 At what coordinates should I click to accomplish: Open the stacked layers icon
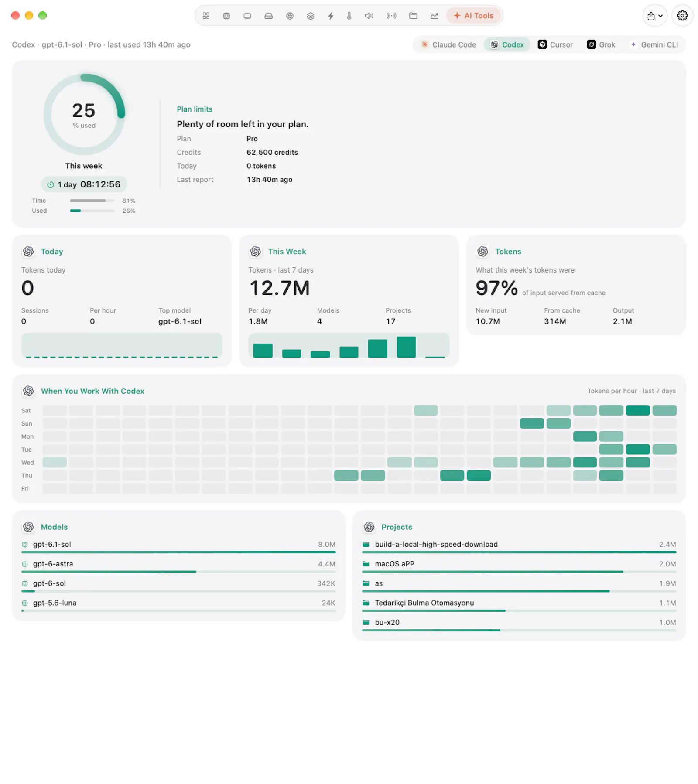(x=311, y=16)
